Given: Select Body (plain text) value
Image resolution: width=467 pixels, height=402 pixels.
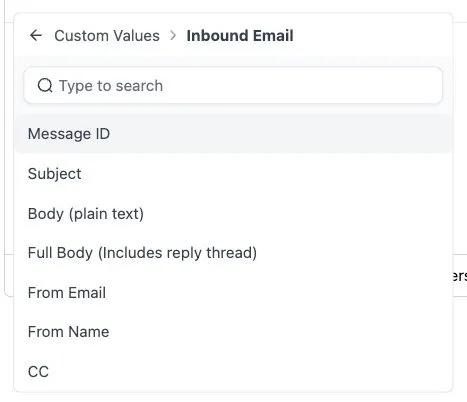Looking at the screenshot, I should point(233,214).
